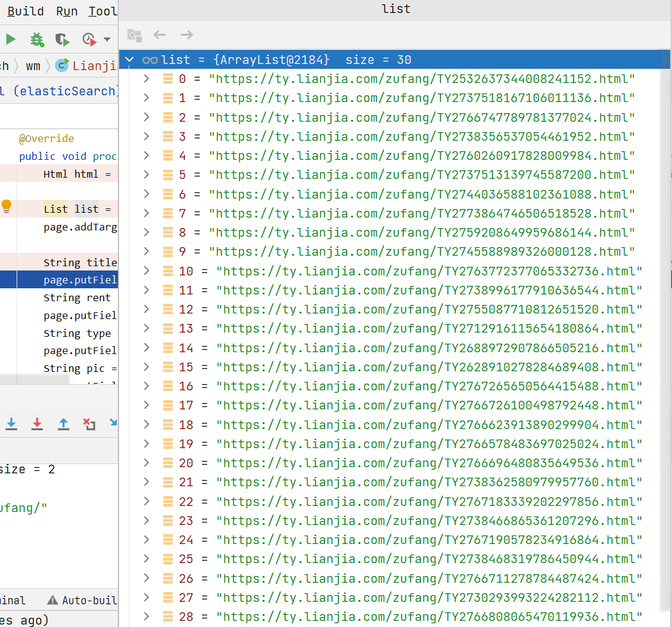The image size is (672, 627).
Task: Click the Step Out up-arrow icon
Action: pyautogui.click(x=63, y=424)
